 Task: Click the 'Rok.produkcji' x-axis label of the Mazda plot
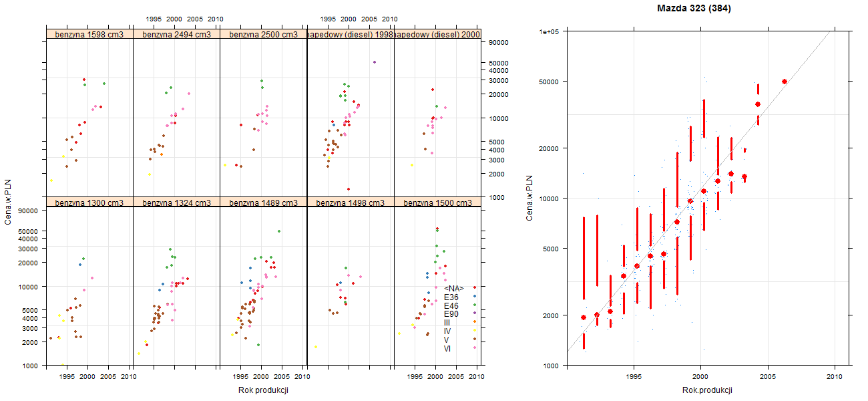[x=708, y=391]
